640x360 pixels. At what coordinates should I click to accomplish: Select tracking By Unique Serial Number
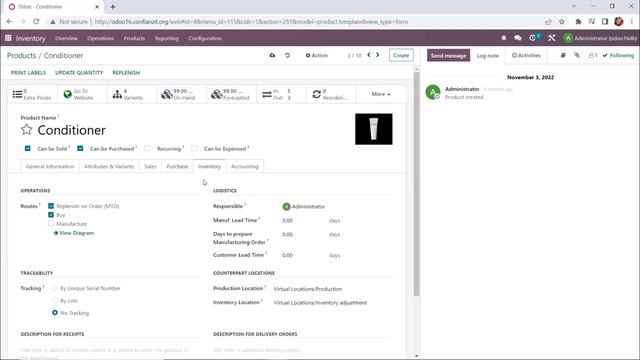click(55, 288)
